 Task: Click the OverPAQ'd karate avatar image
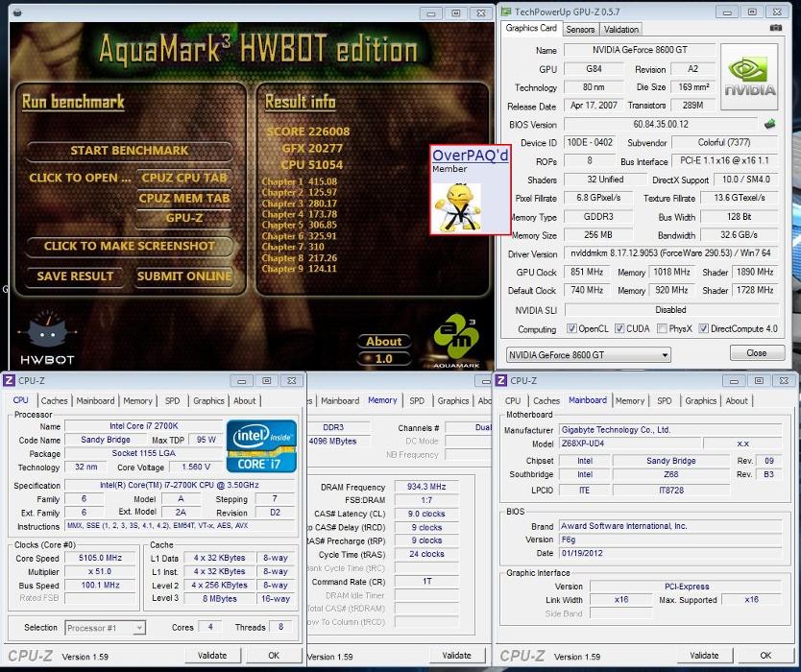pyautogui.click(x=457, y=206)
